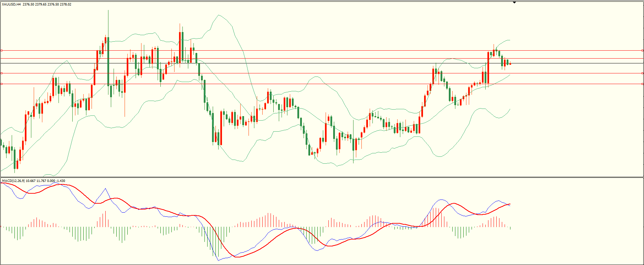Select the red line directly above black price line
The height and width of the screenshot is (265, 644).
[x=310, y=58]
